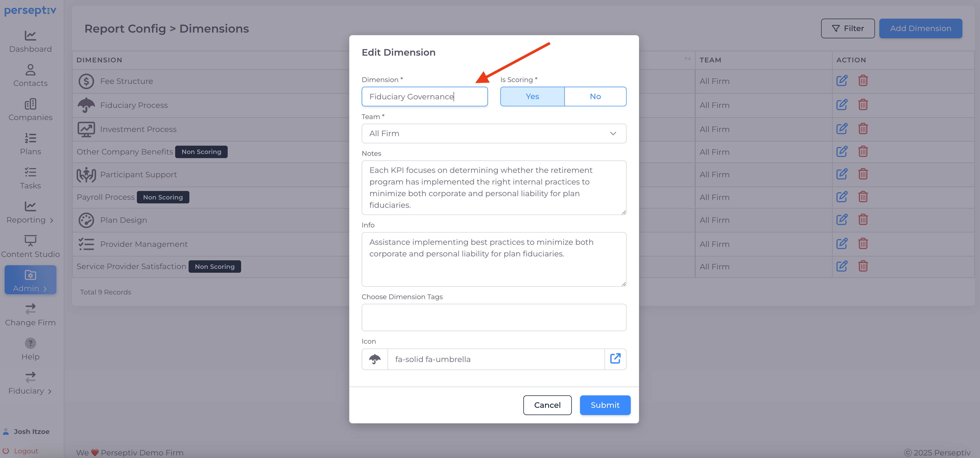Set Is Scoring to Yes

pyautogui.click(x=532, y=97)
